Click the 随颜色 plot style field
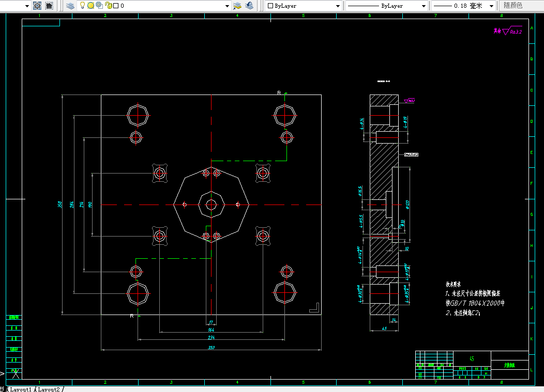The height and width of the screenshot is (392, 544). tap(521, 6)
